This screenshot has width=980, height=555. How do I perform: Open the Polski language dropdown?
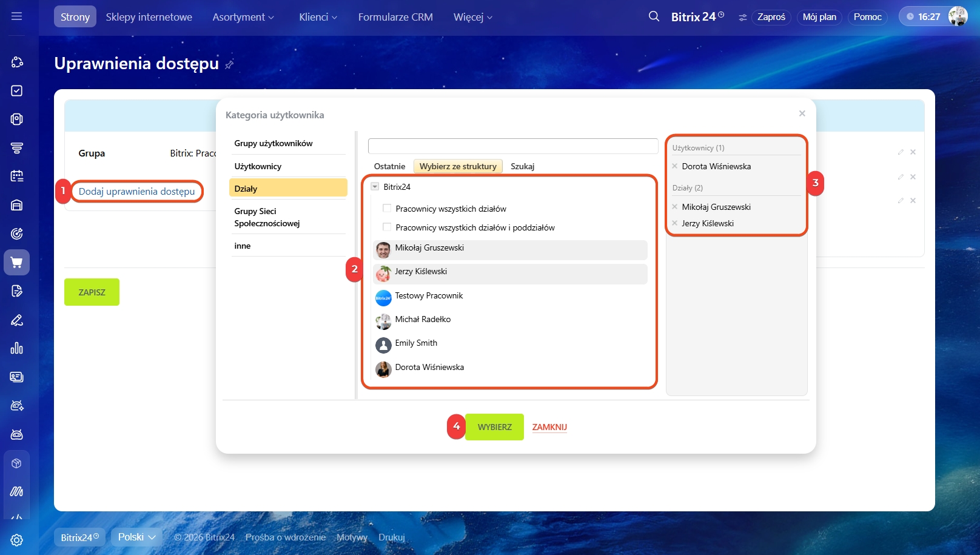pos(136,537)
